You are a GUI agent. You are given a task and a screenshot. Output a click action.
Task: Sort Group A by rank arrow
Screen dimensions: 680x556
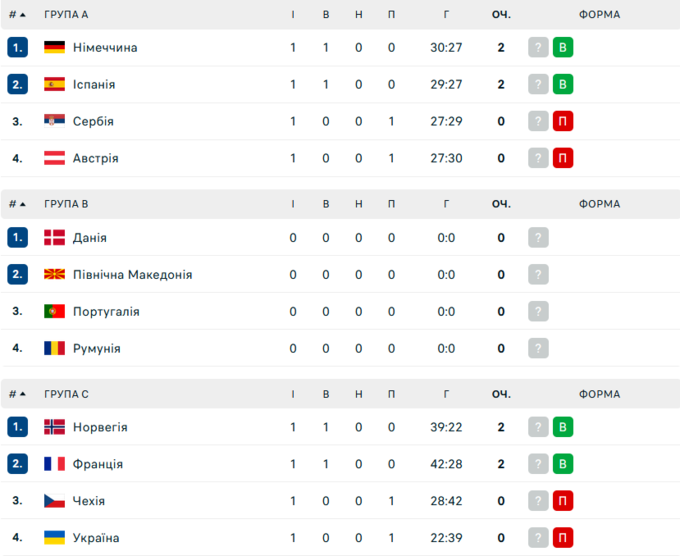point(22,15)
